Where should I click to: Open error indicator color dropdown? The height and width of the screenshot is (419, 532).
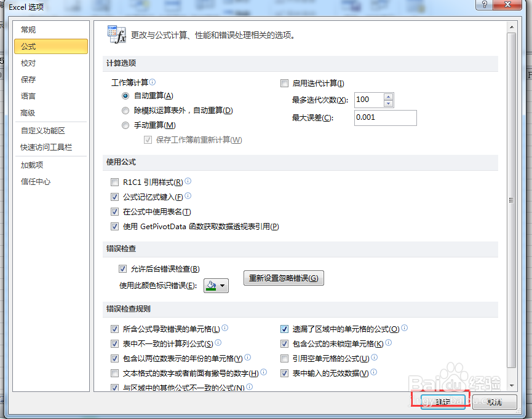tap(216, 286)
